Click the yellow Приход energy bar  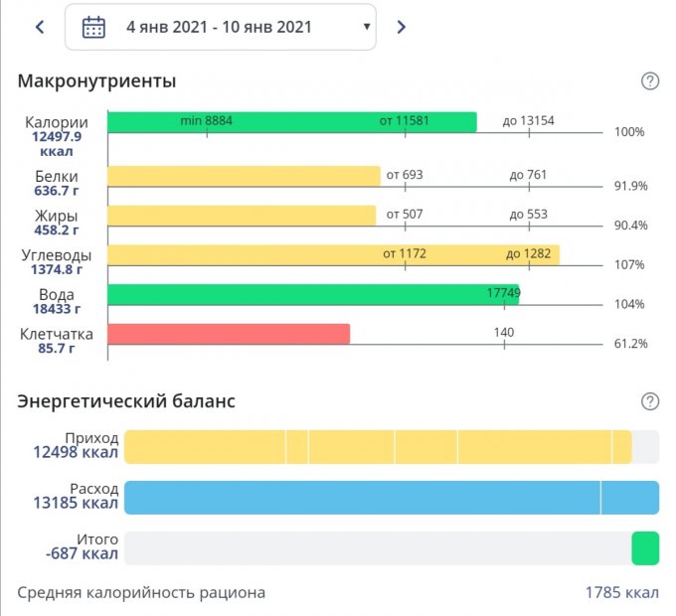point(378,447)
